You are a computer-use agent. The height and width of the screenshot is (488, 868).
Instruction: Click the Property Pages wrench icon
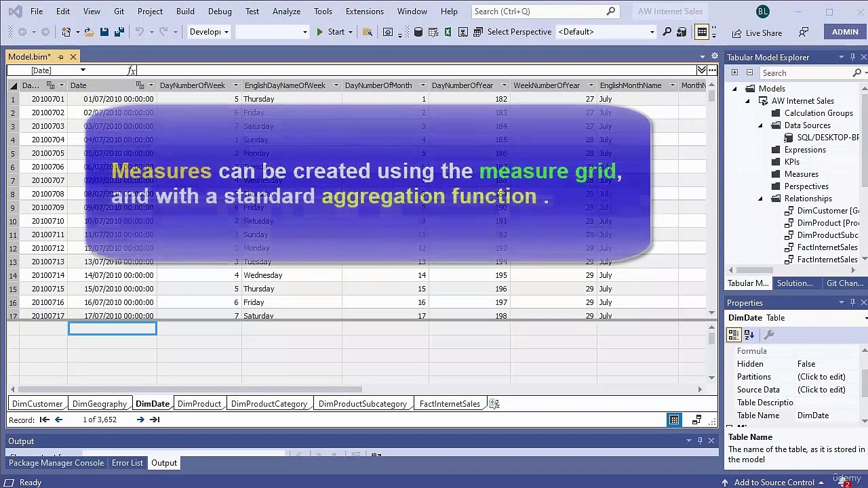769,335
